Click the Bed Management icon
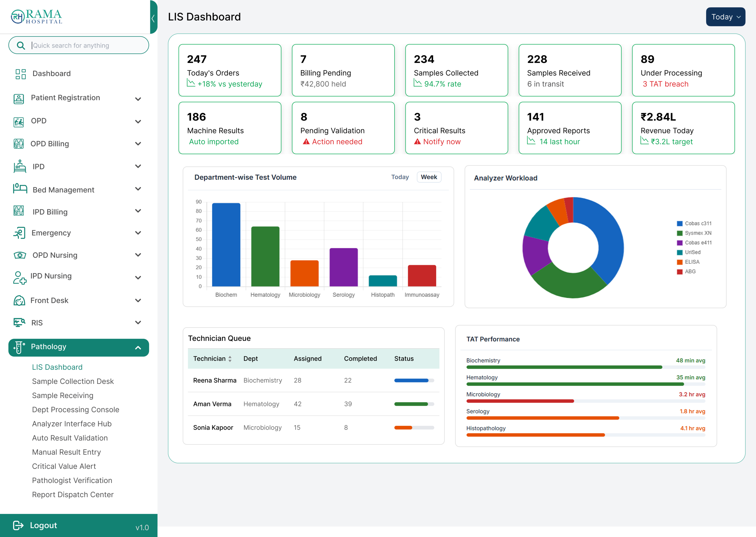The width and height of the screenshot is (756, 537). pyautogui.click(x=20, y=189)
